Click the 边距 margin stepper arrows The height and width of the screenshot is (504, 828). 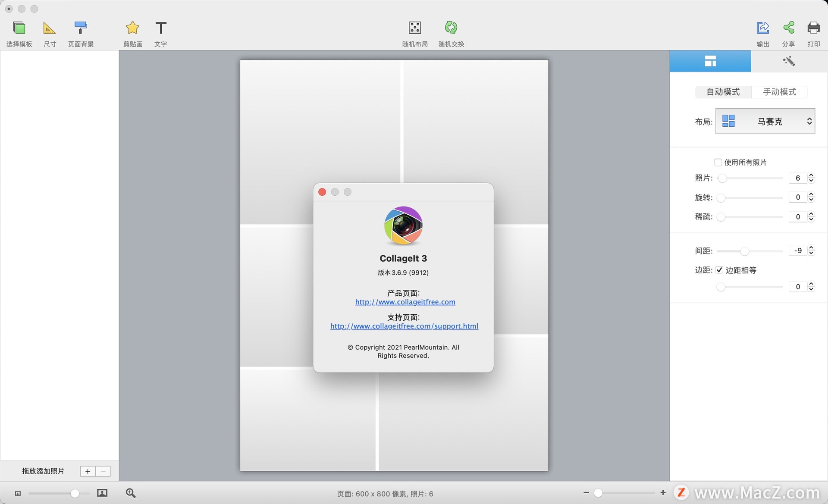[811, 287]
